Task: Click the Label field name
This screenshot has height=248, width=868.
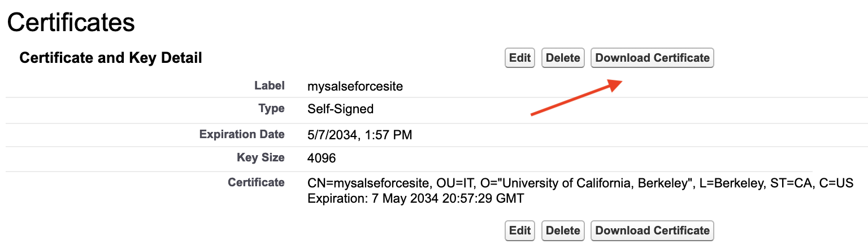Action: pyautogui.click(x=270, y=86)
